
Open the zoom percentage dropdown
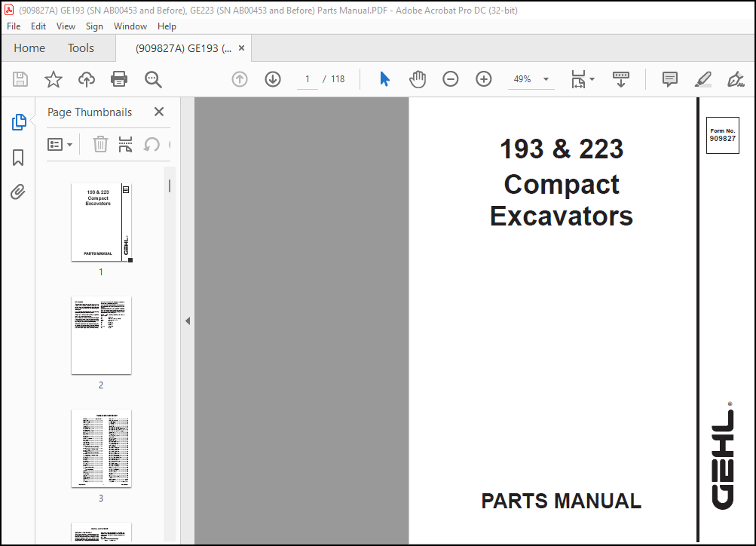(x=546, y=79)
